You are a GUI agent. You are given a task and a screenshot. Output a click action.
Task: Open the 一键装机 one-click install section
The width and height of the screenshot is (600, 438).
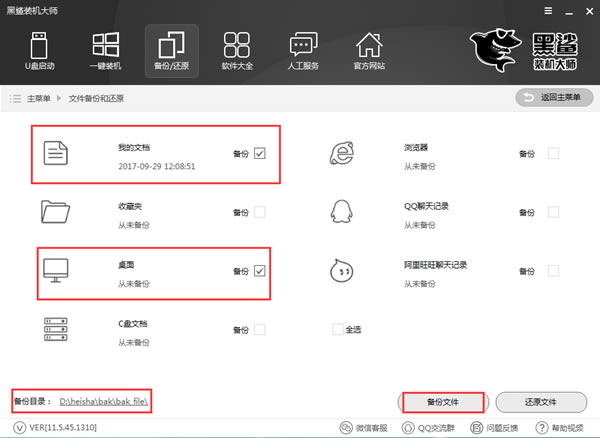(106, 51)
